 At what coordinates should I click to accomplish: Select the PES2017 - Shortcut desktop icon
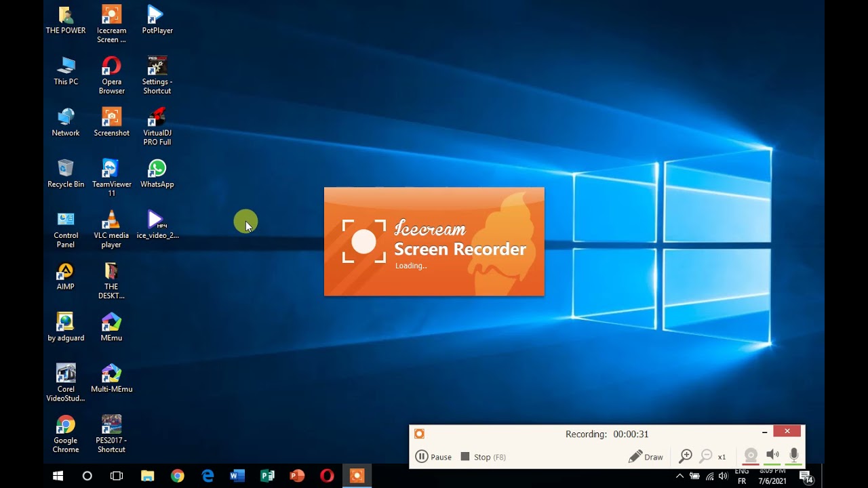(111, 435)
